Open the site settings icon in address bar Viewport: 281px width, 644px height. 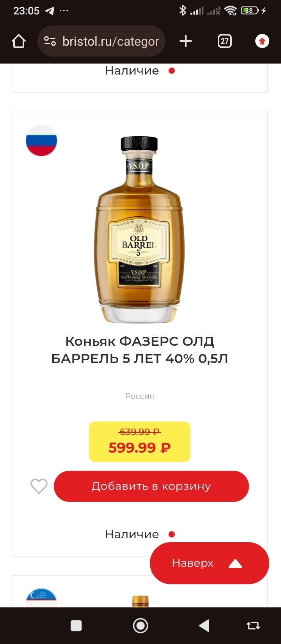click(50, 41)
